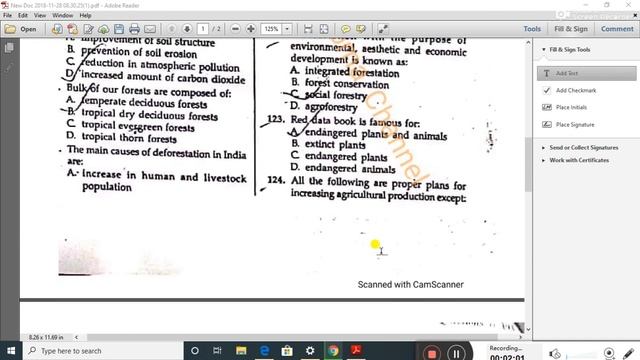
Task: Open Cortana circle icon in taskbar
Action: click(195, 351)
